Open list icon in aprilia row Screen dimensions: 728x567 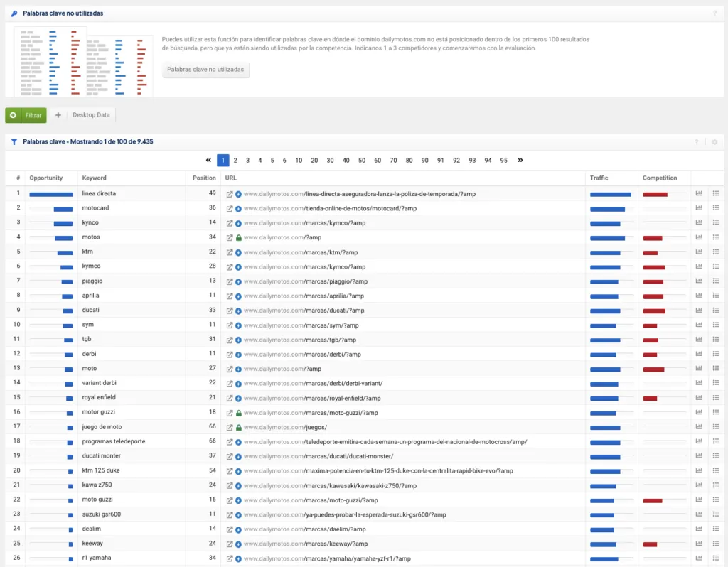(715, 295)
